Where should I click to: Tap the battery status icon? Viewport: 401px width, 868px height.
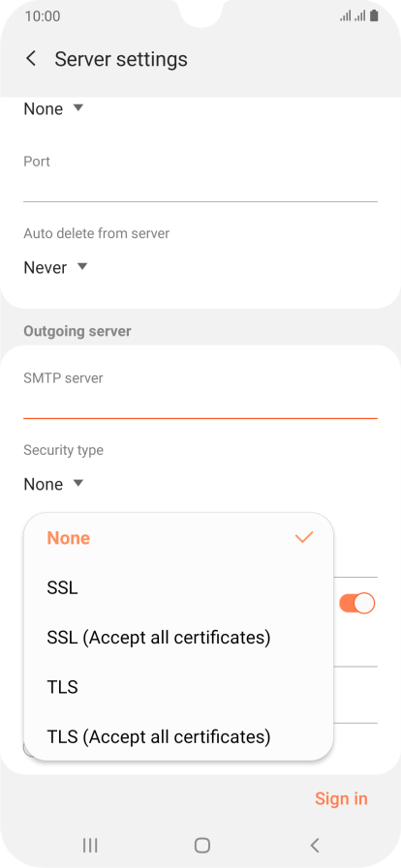(x=374, y=16)
